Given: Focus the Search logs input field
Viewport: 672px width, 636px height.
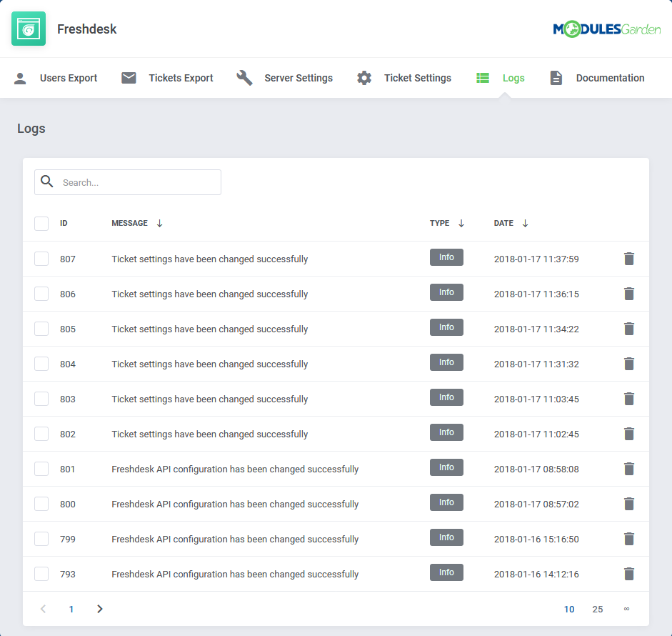Looking at the screenshot, I should click(128, 182).
